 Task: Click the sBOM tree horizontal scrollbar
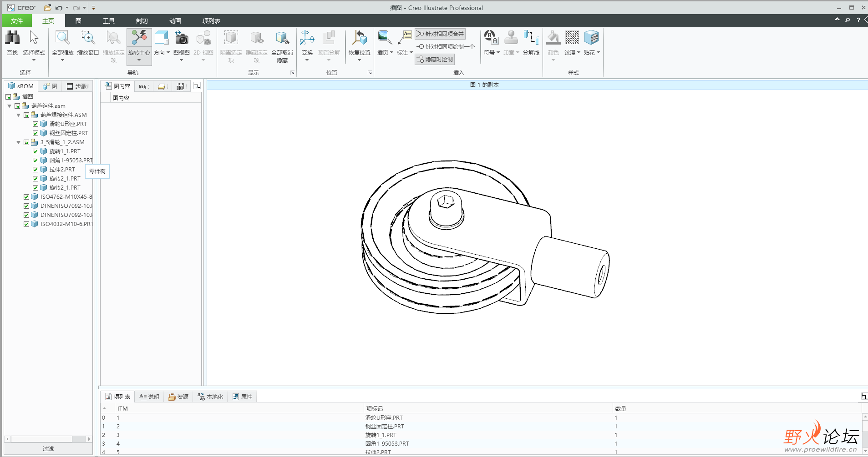coord(41,439)
